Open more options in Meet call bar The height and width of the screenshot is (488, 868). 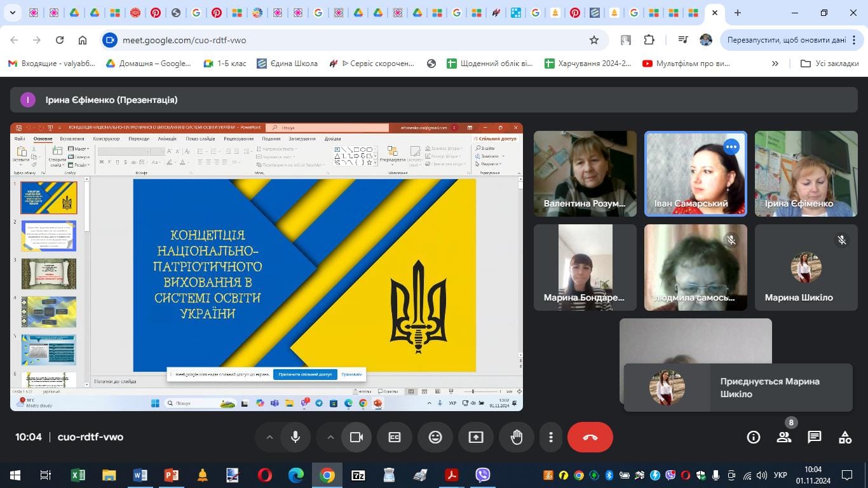coord(551,437)
